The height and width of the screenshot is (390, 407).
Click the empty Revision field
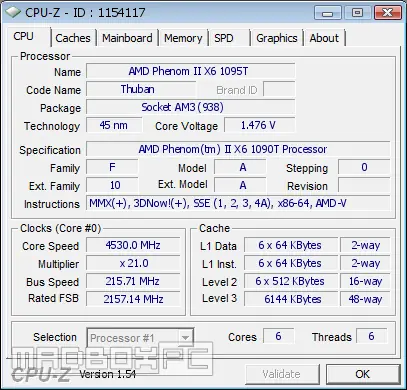[x=364, y=185]
